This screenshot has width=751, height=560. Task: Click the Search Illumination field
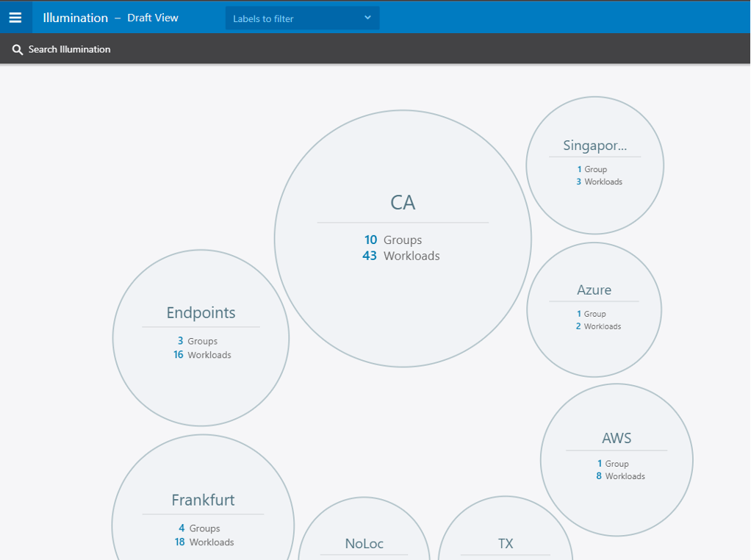tap(70, 49)
